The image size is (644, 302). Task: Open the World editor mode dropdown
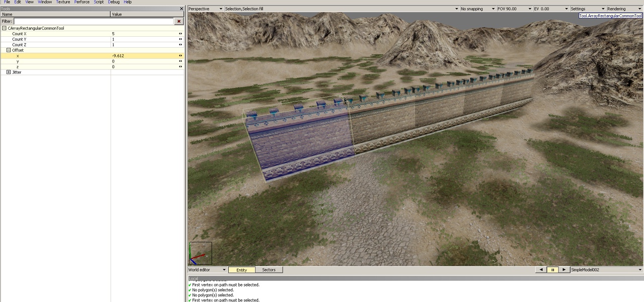click(x=207, y=270)
